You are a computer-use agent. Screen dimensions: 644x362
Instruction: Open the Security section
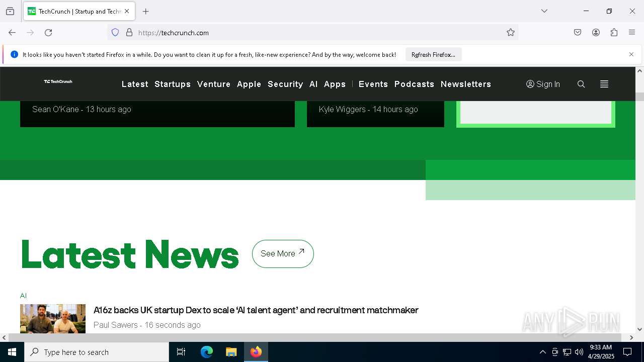(285, 84)
